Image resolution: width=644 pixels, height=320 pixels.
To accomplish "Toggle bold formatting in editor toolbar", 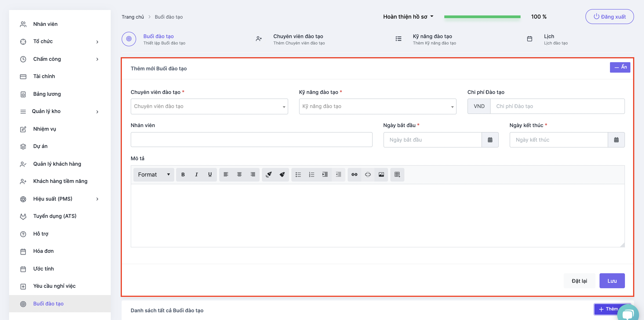I will (183, 175).
